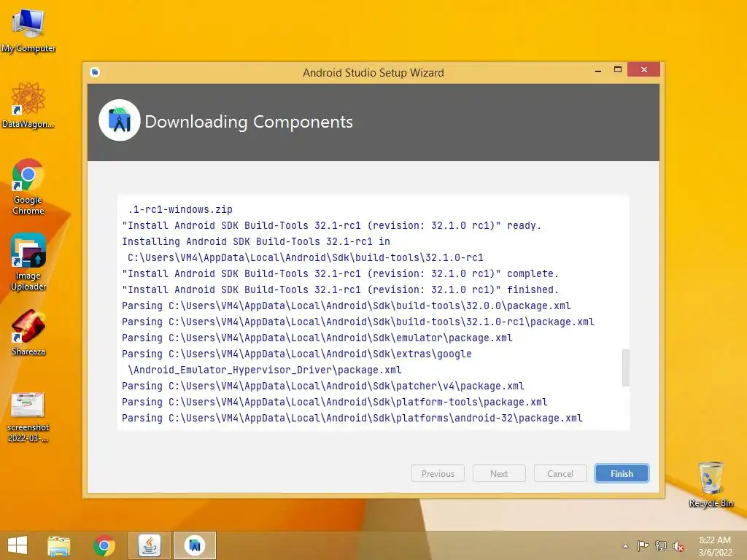Click the Parsing platform-tools package.xml line
747x560 pixels.
coord(334,402)
